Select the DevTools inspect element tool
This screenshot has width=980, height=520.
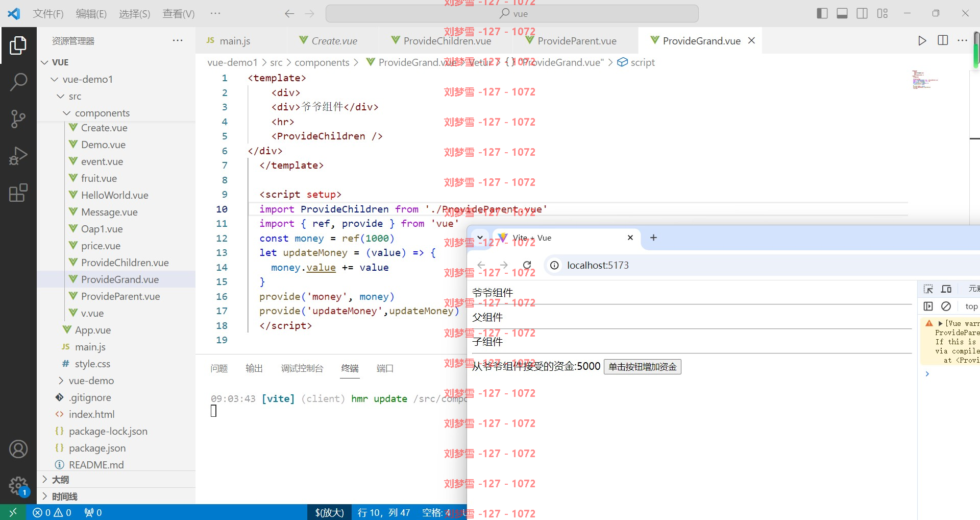click(x=928, y=289)
